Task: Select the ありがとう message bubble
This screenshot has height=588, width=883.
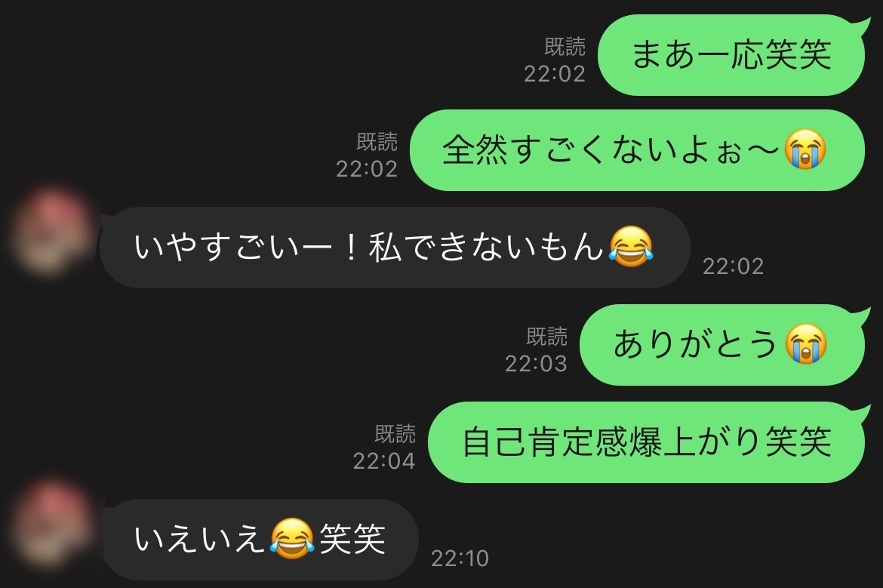Action: (x=722, y=345)
